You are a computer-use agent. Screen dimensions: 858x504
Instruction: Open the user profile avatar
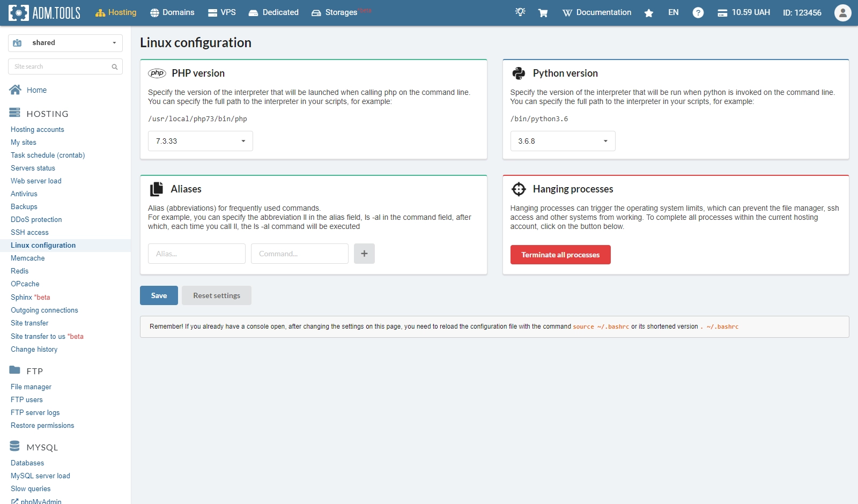tap(842, 13)
